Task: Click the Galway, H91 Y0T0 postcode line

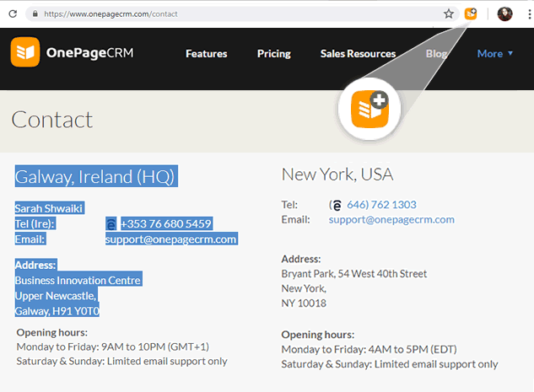Action: click(x=57, y=311)
